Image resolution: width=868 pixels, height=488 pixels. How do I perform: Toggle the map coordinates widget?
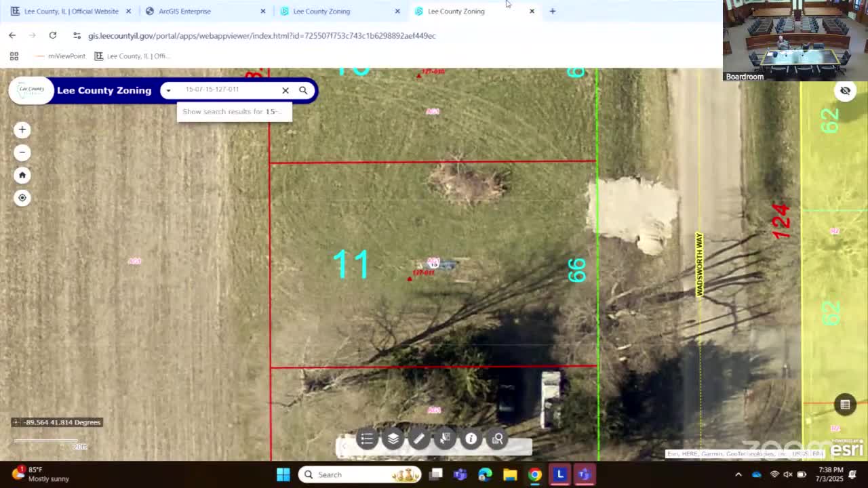coord(16,422)
